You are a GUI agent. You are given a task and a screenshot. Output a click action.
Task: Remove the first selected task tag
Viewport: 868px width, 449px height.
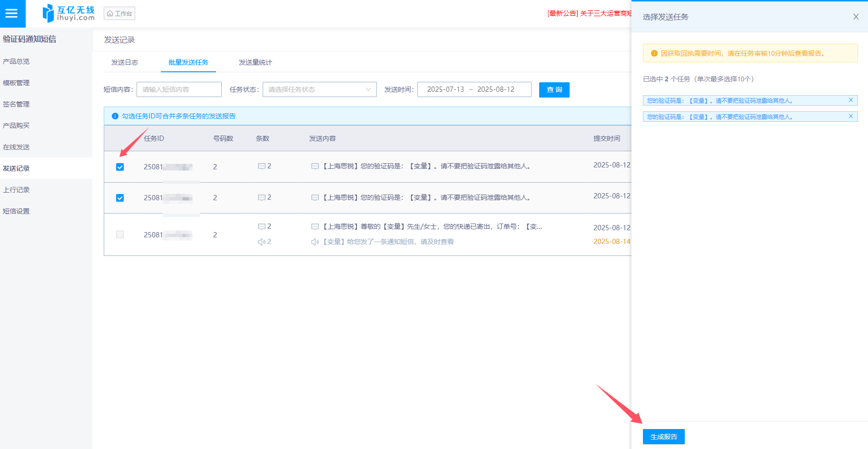851,100
